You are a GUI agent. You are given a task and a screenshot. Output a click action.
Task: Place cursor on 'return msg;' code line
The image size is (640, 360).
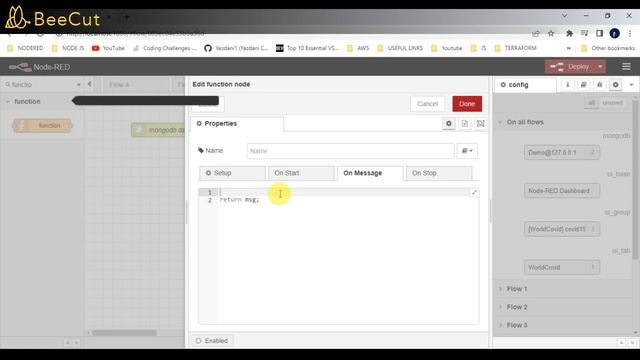tap(239, 200)
